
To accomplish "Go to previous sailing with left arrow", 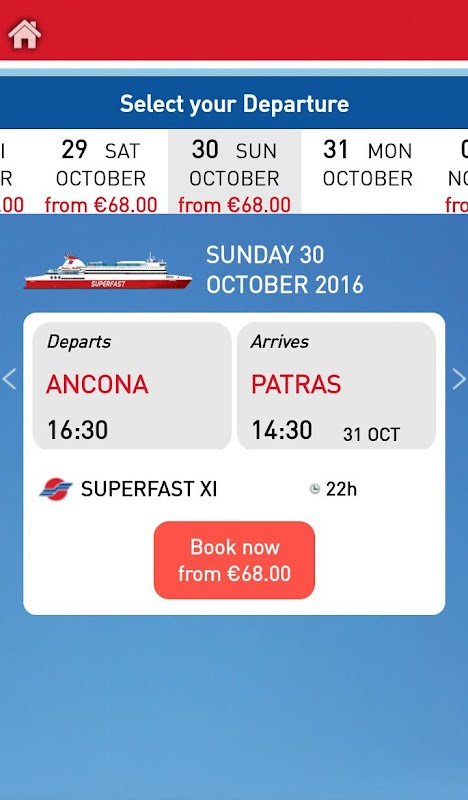I will point(9,379).
